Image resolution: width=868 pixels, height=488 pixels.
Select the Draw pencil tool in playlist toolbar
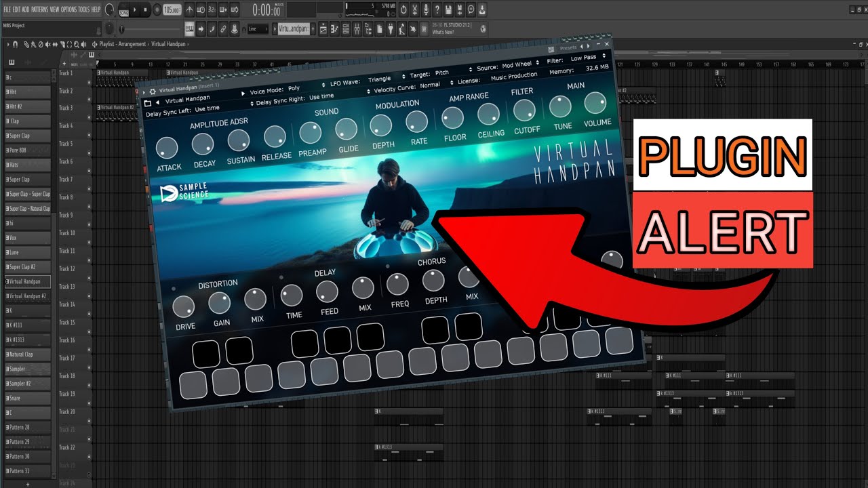[x=26, y=44]
